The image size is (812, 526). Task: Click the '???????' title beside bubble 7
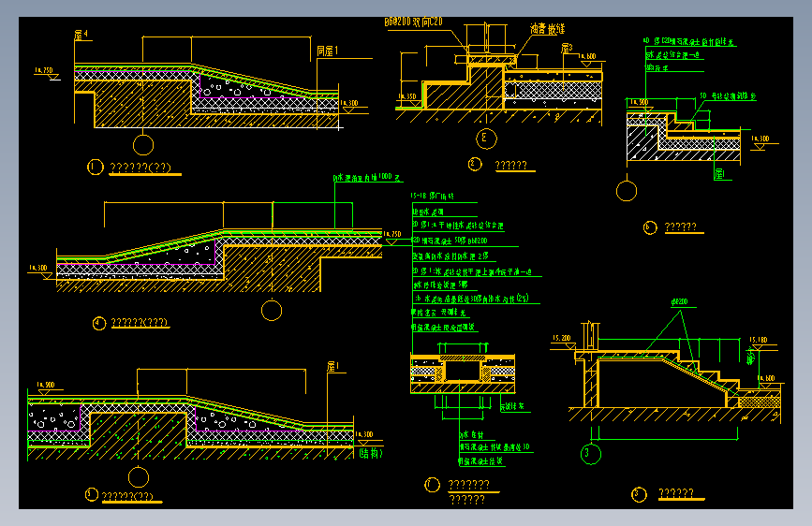[468, 485]
